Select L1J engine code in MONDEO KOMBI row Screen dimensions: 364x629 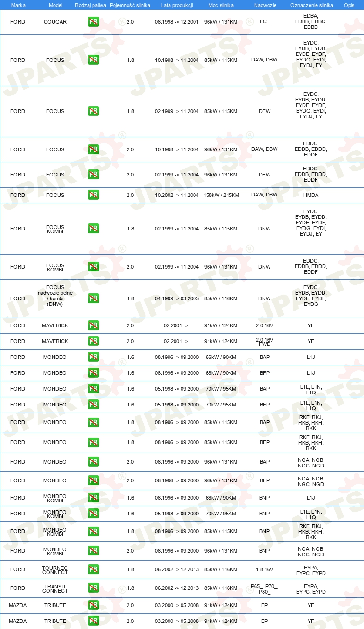[x=311, y=498]
